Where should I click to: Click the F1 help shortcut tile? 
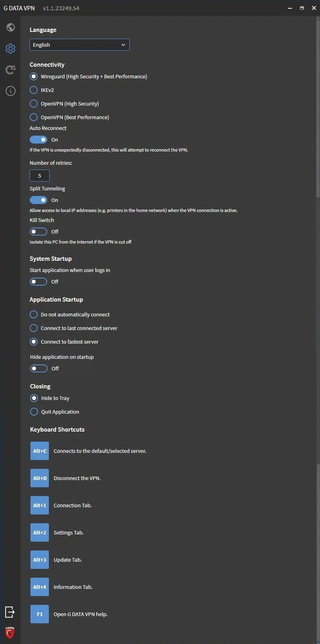pos(40,614)
